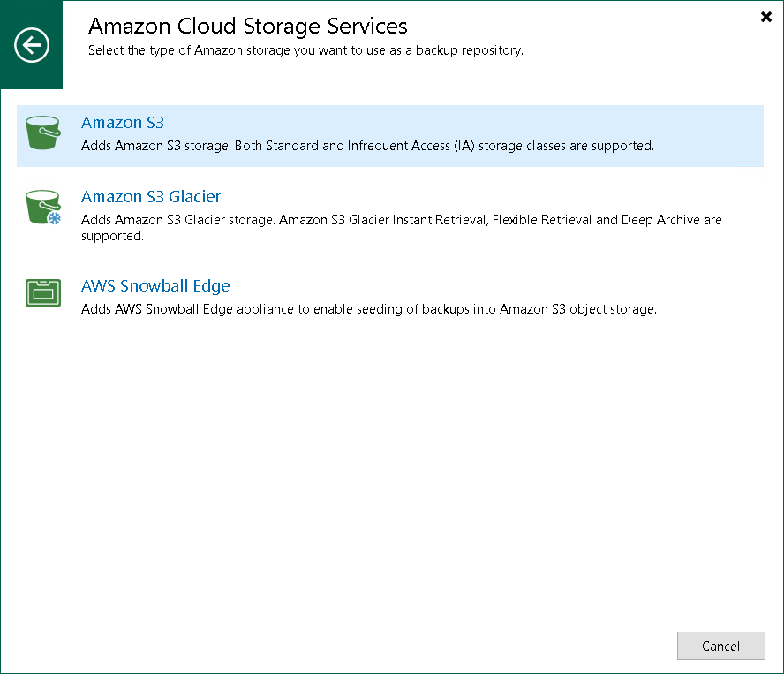Select the green bucket icon for Standard S3 storage
Screen dimensions: 784x674
[42, 133]
